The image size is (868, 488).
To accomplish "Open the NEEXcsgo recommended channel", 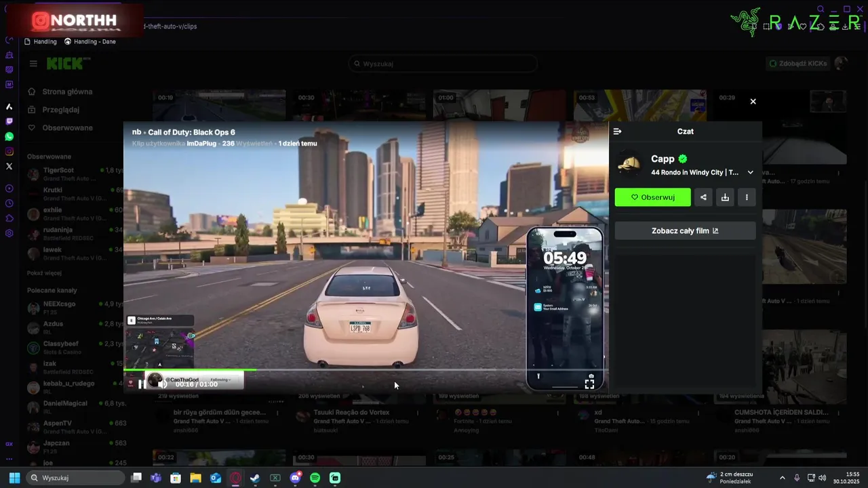I will click(x=75, y=308).
